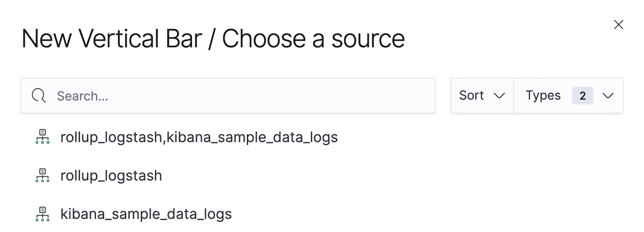Dismiss the dialog with the close button
Image resolution: width=644 pixels, height=232 pixels.
[x=618, y=25]
